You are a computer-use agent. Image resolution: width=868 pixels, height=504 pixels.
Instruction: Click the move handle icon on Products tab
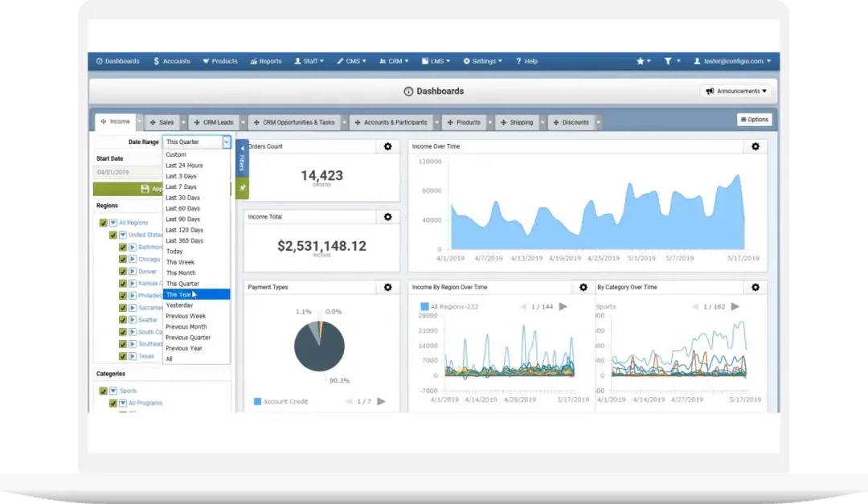tap(450, 122)
